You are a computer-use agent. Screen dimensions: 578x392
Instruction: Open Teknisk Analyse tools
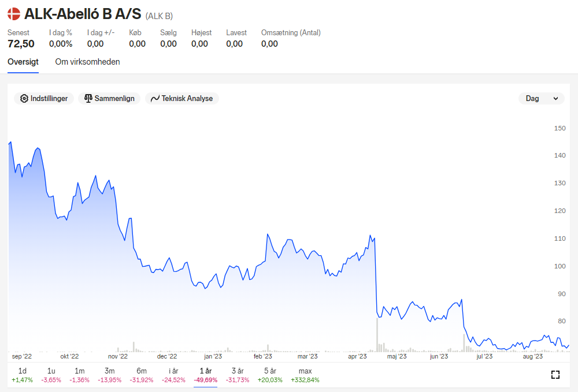[181, 98]
